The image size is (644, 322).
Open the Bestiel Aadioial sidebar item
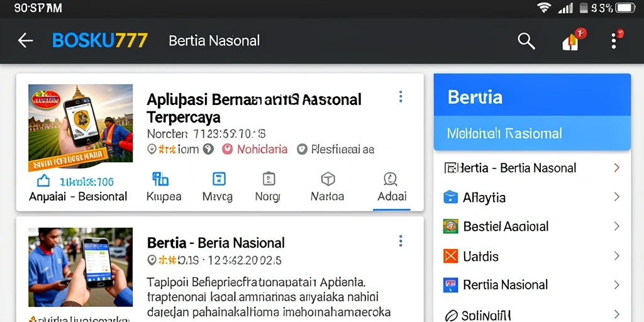532,226
